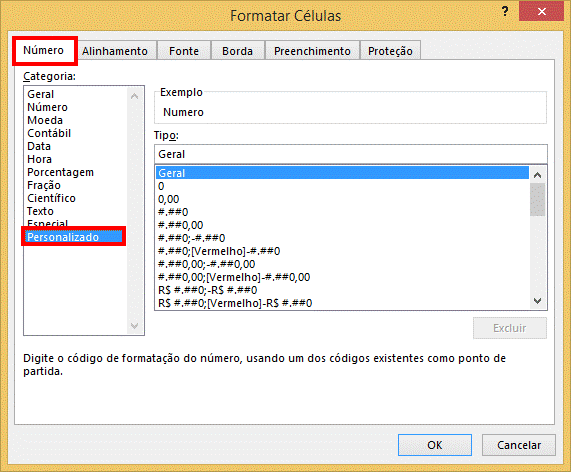
Task: Click the format list scroll-up arrow
Action: coord(537,175)
